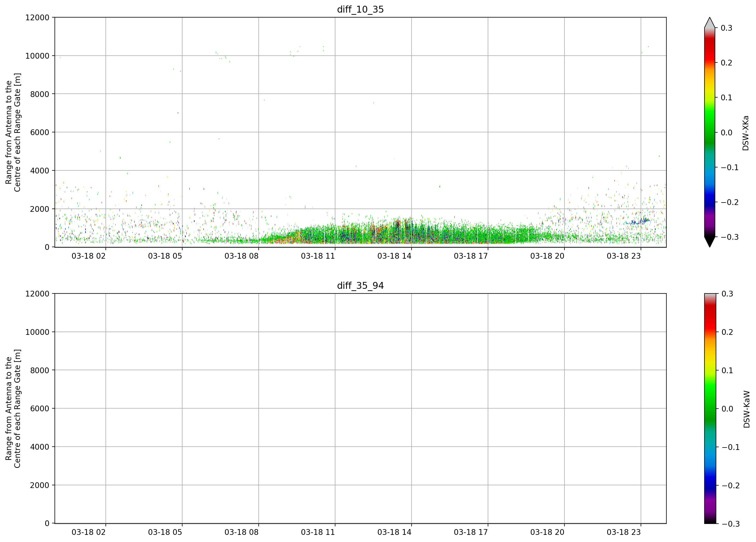The image size is (756, 542).
Task: Click the diff_35_94 plot title
Action: 360,286
